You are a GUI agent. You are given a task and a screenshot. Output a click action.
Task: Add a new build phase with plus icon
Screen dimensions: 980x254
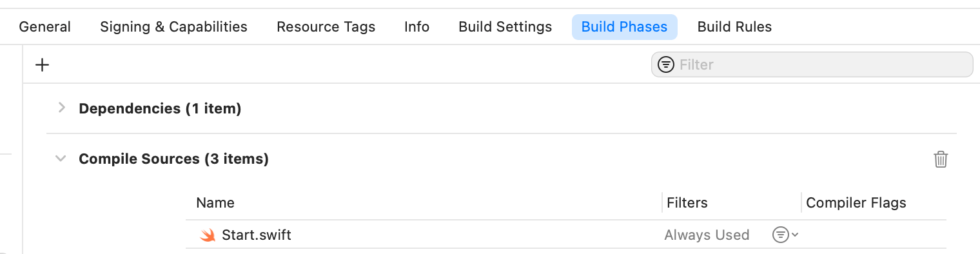point(42,64)
